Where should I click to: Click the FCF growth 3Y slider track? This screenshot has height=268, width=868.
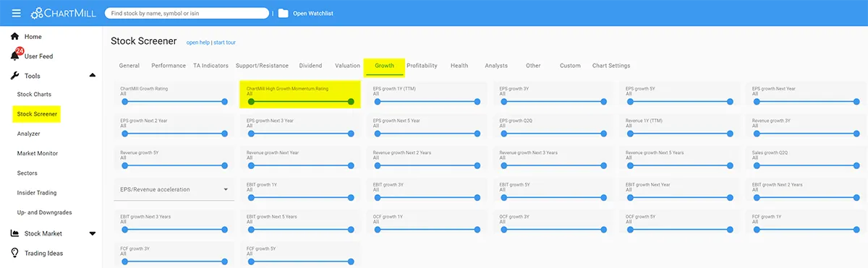click(174, 261)
